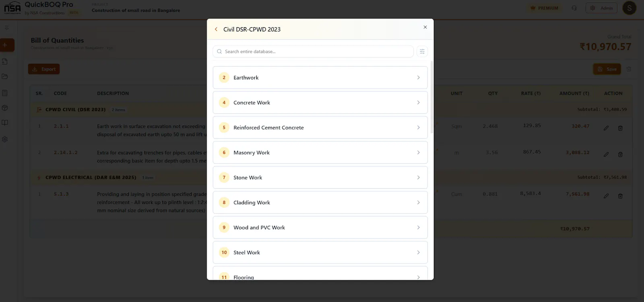Screen dimensions: 644x302
Task: Go back using the dialog's left chevron
Action: pos(216,29)
